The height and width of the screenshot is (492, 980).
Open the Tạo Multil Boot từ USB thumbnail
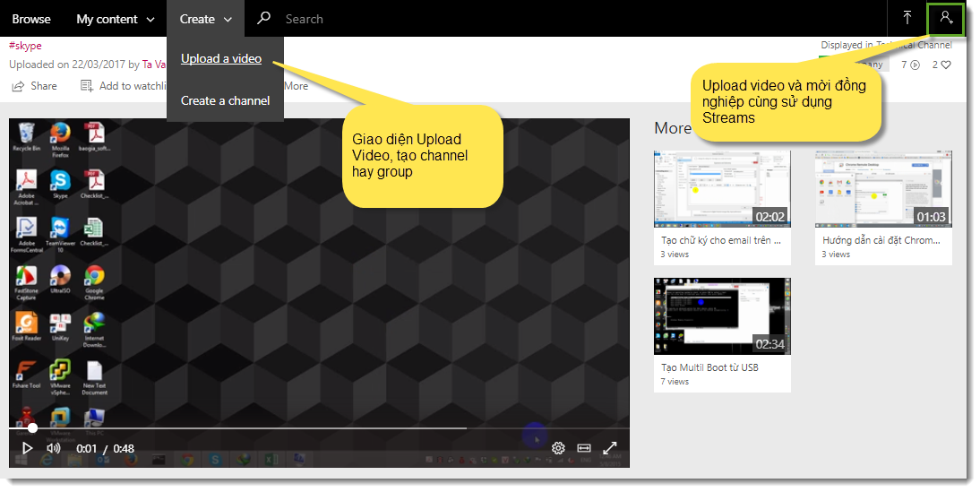[x=722, y=316]
